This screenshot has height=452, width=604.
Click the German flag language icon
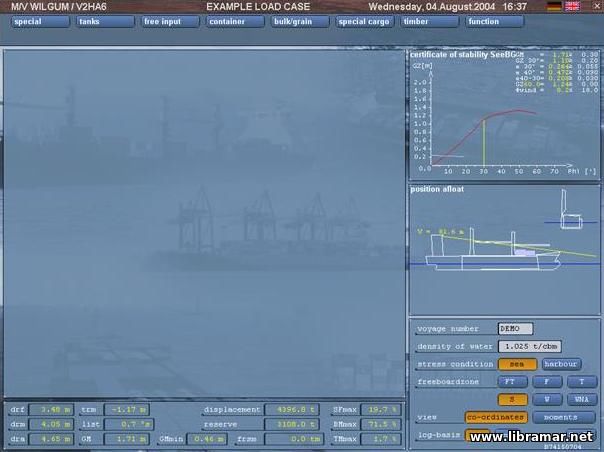click(553, 6)
